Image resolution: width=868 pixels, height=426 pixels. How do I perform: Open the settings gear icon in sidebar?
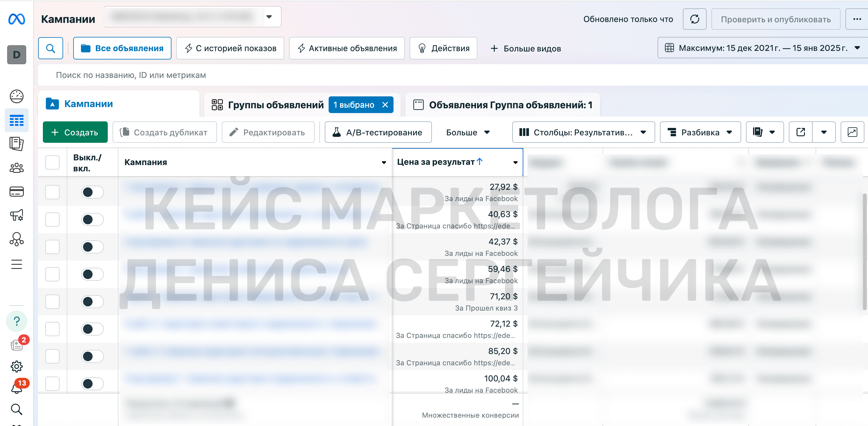[16, 367]
